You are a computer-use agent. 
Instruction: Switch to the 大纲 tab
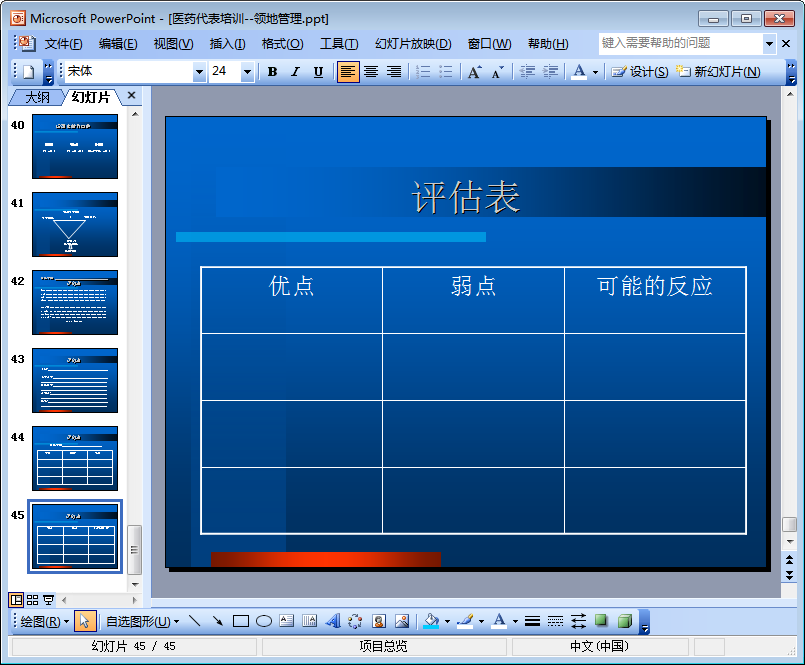pyautogui.click(x=37, y=97)
